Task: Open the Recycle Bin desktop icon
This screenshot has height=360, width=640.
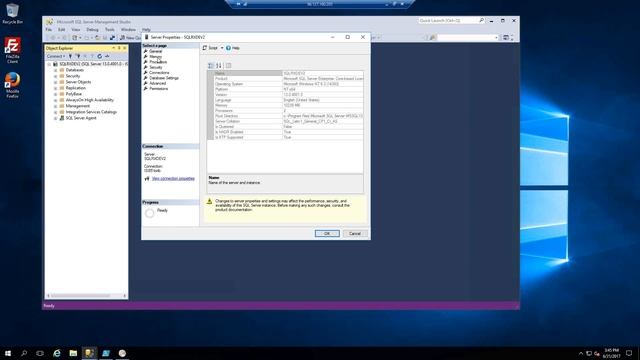Action: (12, 13)
